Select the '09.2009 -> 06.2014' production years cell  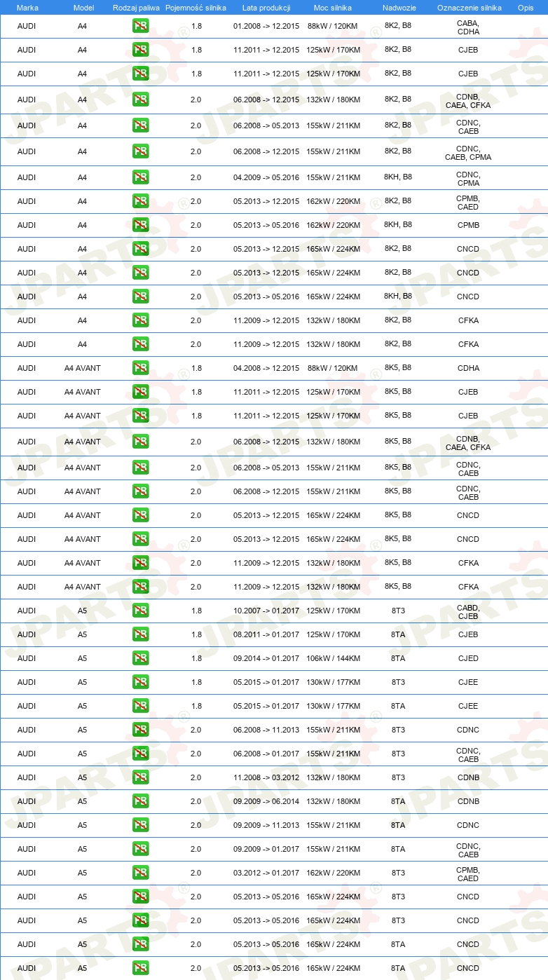point(266,801)
